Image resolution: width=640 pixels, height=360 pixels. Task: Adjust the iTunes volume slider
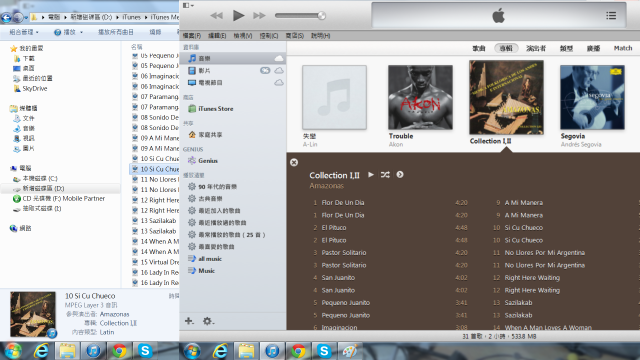(x=300, y=16)
